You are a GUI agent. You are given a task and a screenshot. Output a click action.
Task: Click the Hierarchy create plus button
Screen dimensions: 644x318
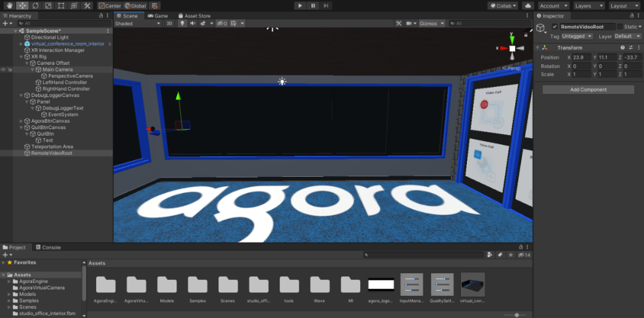pyautogui.click(x=7, y=23)
